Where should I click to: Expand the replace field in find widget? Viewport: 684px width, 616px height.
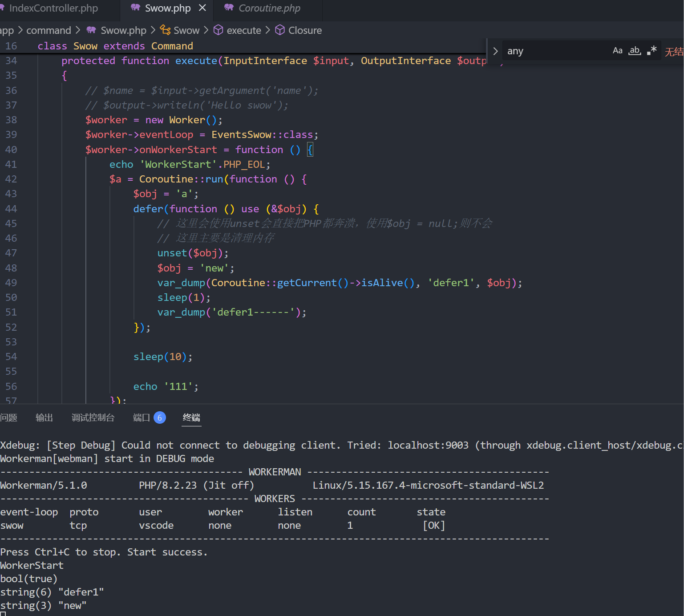(x=495, y=51)
